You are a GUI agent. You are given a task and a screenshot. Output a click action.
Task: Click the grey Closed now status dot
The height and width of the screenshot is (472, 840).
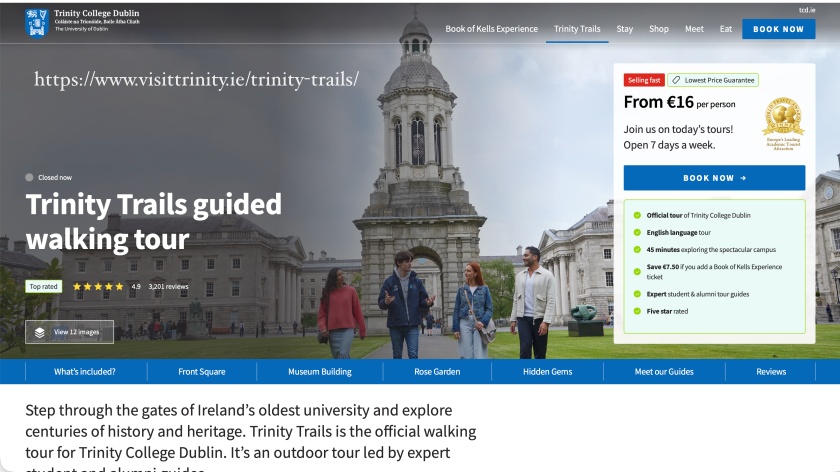30,177
